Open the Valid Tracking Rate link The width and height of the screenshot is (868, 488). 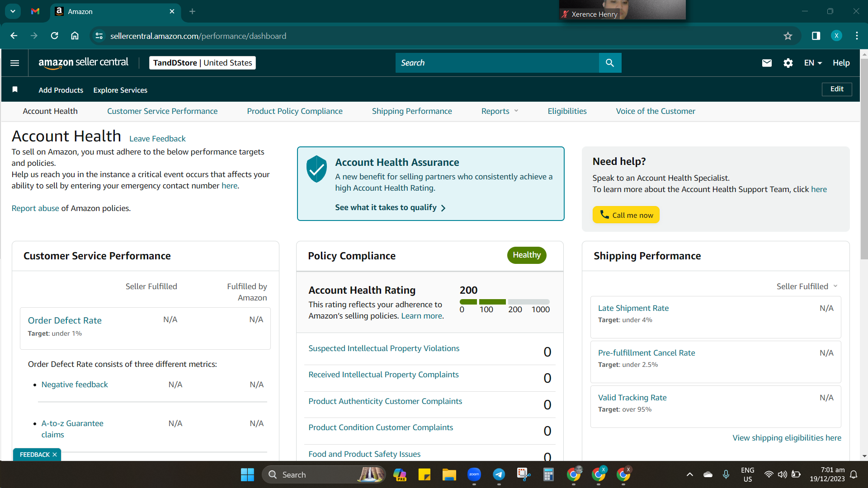pos(632,398)
